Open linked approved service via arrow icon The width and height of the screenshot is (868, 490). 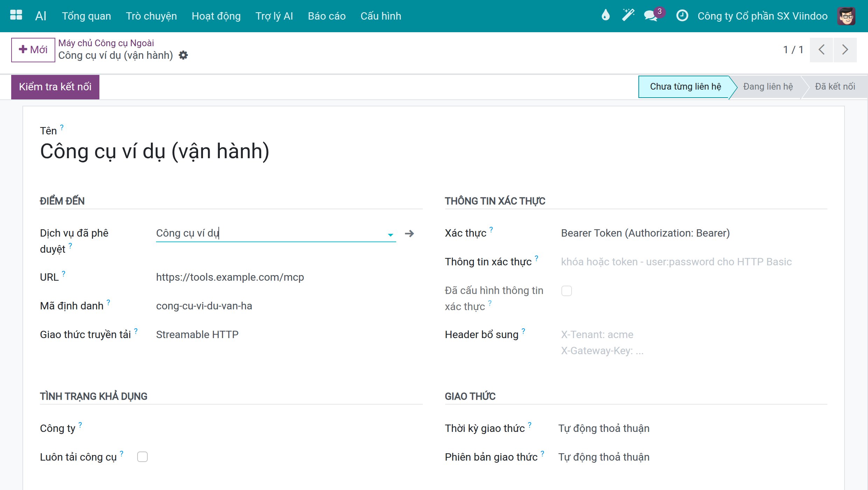click(x=409, y=233)
